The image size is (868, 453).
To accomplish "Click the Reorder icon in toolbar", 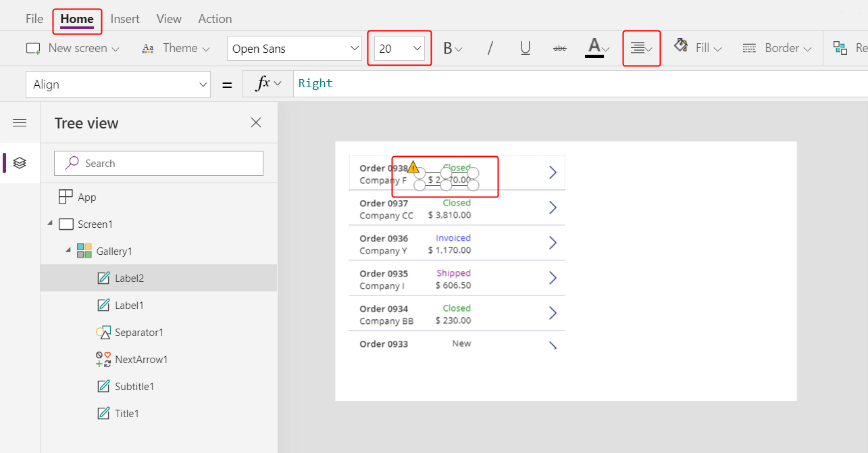I will tap(840, 48).
